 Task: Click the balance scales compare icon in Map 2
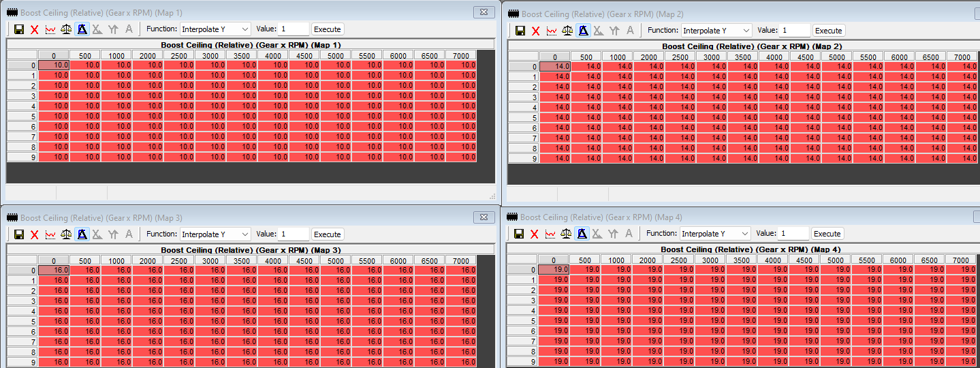click(x=567, y=31)
